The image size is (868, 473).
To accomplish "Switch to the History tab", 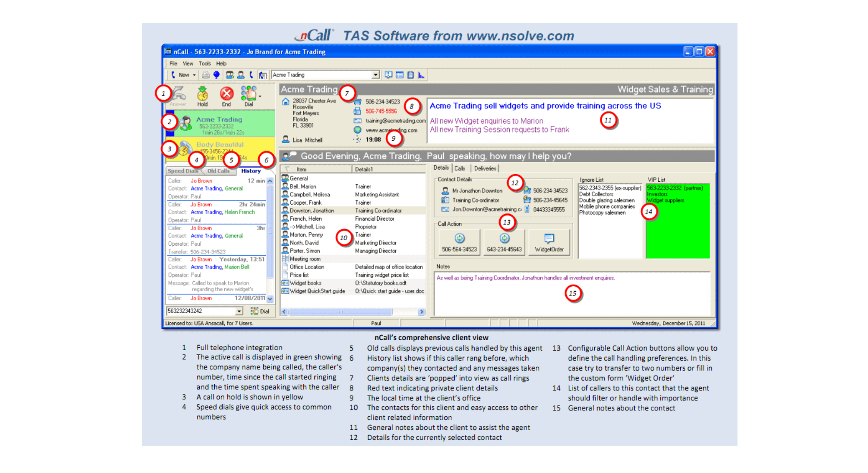I will click(251, 171).
